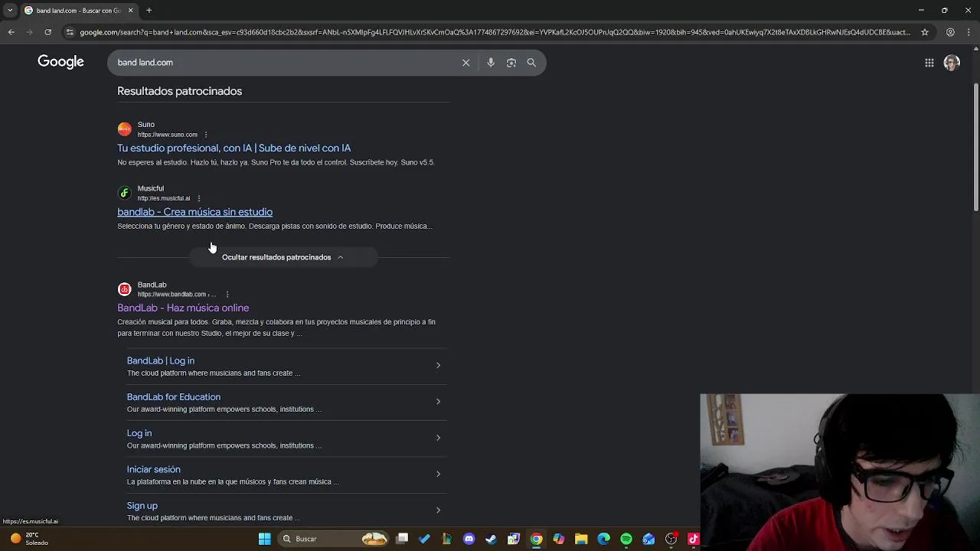Click chevron on 'Iniciar sesión' row

[438, 474]
